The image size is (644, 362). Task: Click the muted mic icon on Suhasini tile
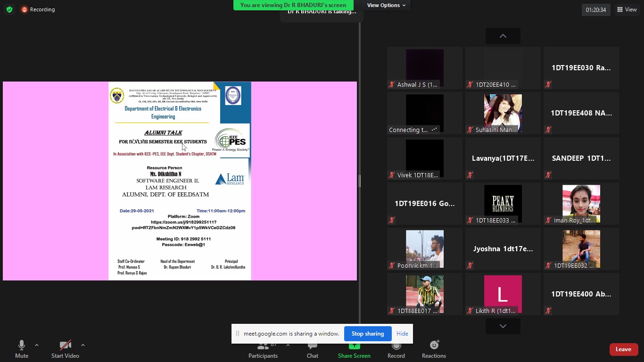(470, 130)
